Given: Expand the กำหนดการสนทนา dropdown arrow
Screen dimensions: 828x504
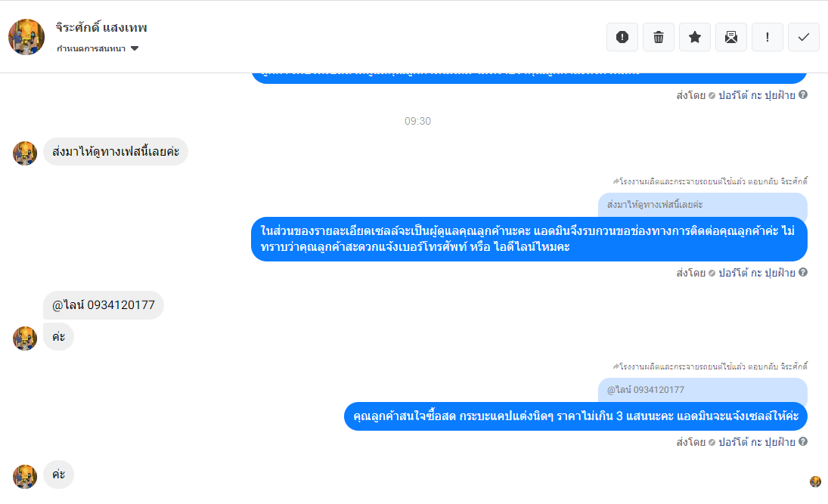Looking at the screenshot, I should [x=135, y=48].
